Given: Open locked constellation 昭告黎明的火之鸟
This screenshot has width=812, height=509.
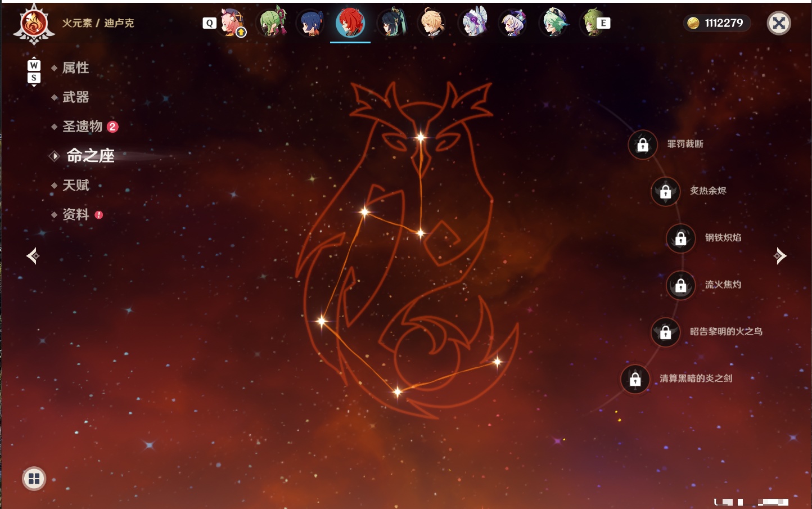Looking at the screenshot, I should [666, 332].
